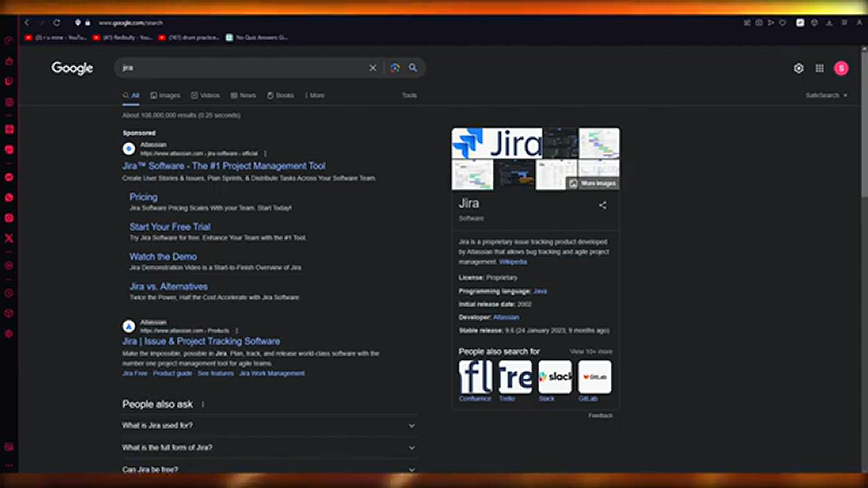868x488 pixels.
Task: Click the X sidebar icon
Action: pyautogui.click(x=9, y=238)
